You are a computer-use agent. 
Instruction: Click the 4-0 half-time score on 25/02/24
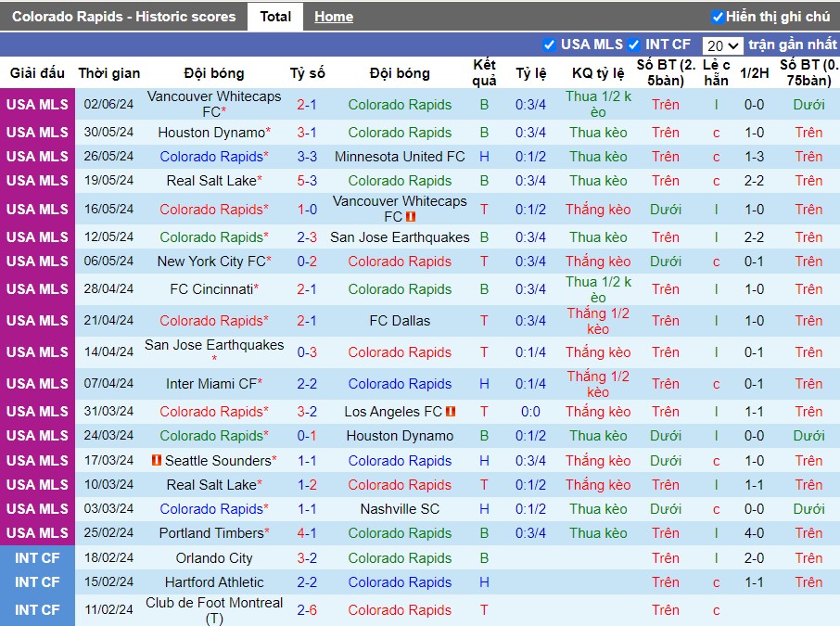tap(755, 532)
